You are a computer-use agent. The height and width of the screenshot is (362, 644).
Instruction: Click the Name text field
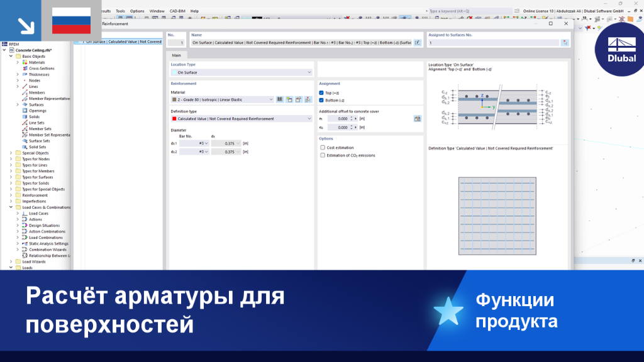[301, 43]
